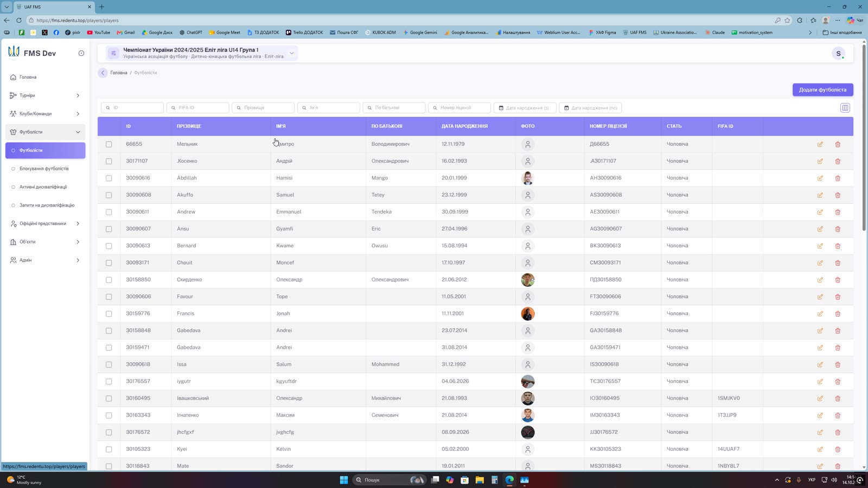This screenshot has width=868, height=488.
Task: Edit the Івашковський Олександр row
Action: tap(820, 399)
